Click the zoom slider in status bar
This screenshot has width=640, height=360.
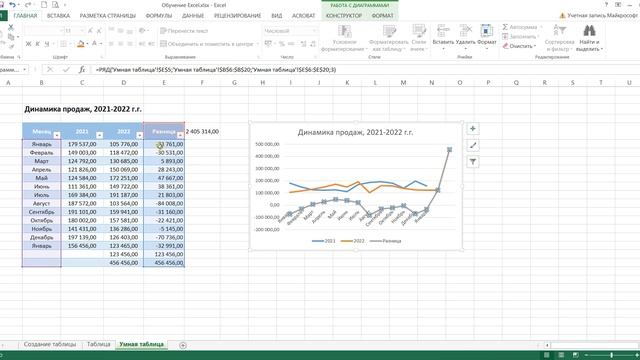[x=611, y=355]
